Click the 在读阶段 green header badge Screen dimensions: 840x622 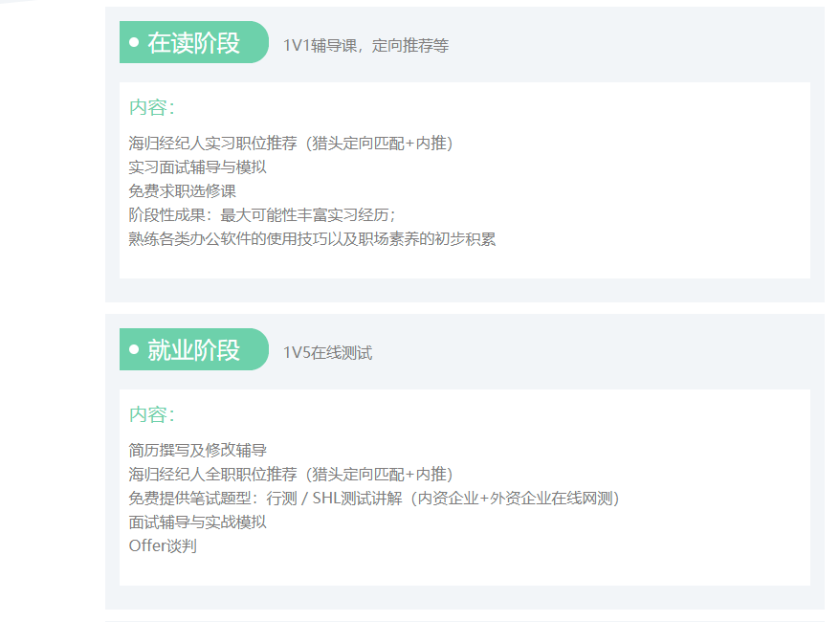pos(194,43)
